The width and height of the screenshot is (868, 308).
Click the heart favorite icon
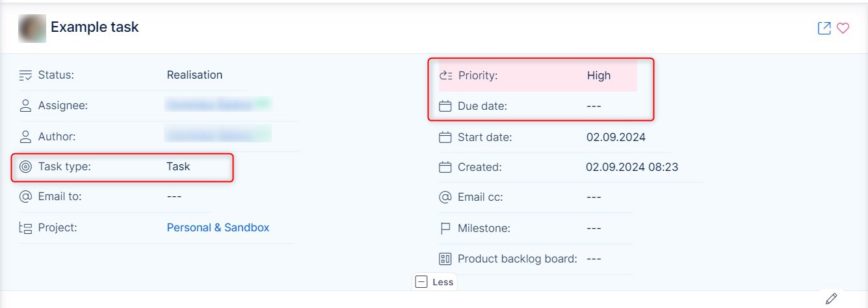pyautogui.click(x=843, y=28)
